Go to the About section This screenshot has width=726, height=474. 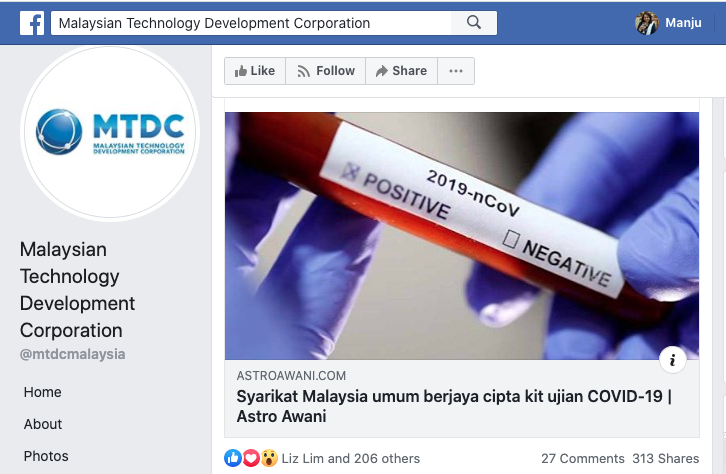[x=43, y=424]
